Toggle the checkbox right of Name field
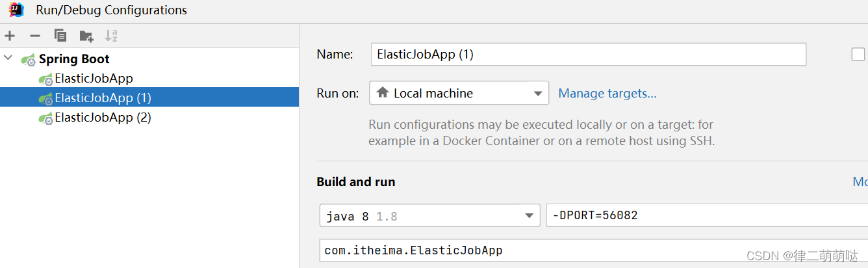868x268 pixels. (x=858, y=54)
